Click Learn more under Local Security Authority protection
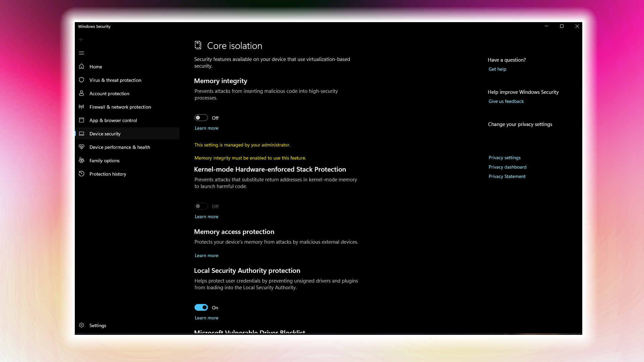Viewport: 644px width, 362px height. point(207,318)
